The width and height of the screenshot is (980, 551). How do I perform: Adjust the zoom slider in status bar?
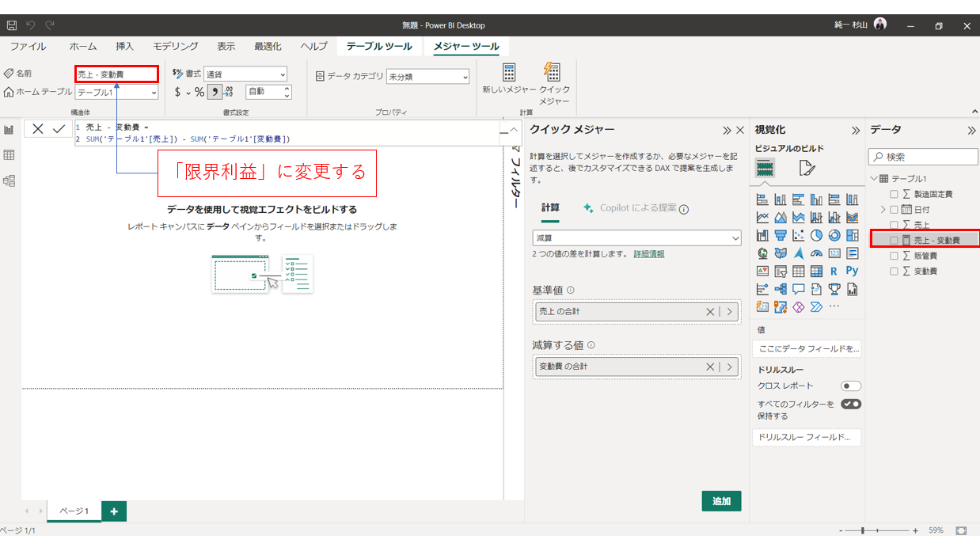[x=863, y=530]
